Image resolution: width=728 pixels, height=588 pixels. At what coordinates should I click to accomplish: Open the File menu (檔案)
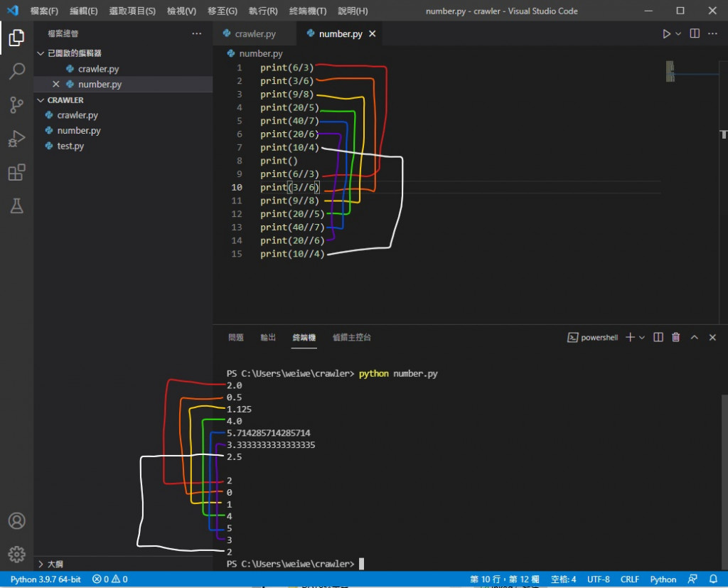pyautogui.click(x=44, y=11)
